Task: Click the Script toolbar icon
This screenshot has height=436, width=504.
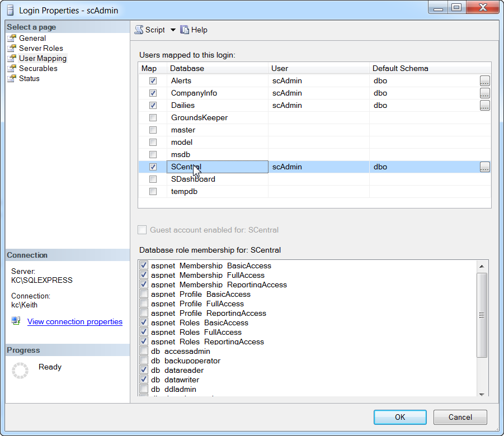Action: click(139, 30)
